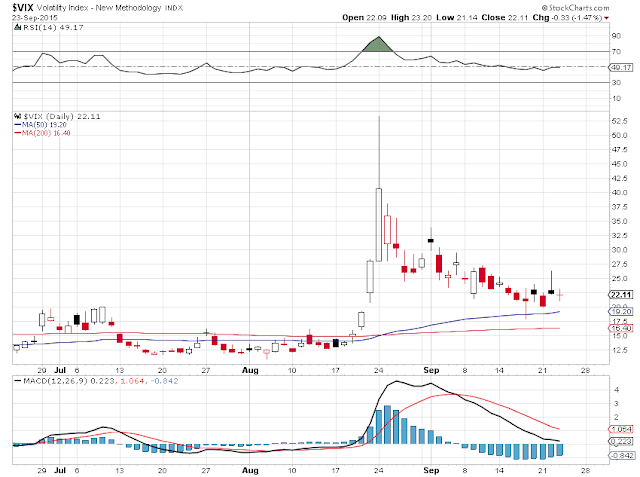Click the $VIX (Daily) 22.11 legend
Image resolution: width=640 pixels, height=477 pixels.
pos(62,116)
